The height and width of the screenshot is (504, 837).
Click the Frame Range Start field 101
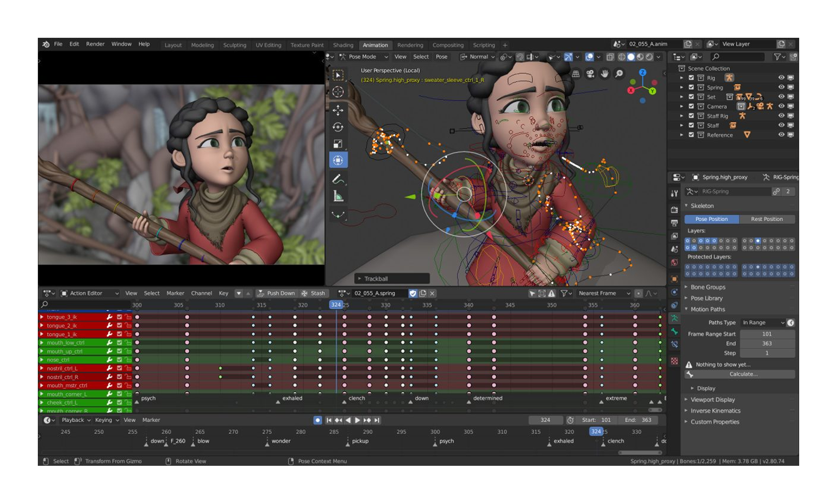point(767,334)
